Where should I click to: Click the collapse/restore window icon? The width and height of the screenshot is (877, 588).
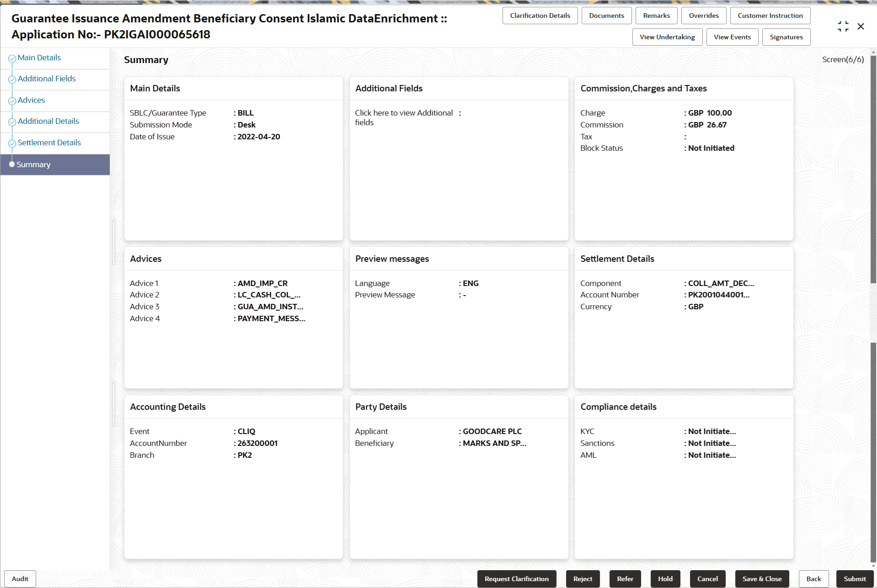pos(843,26)
